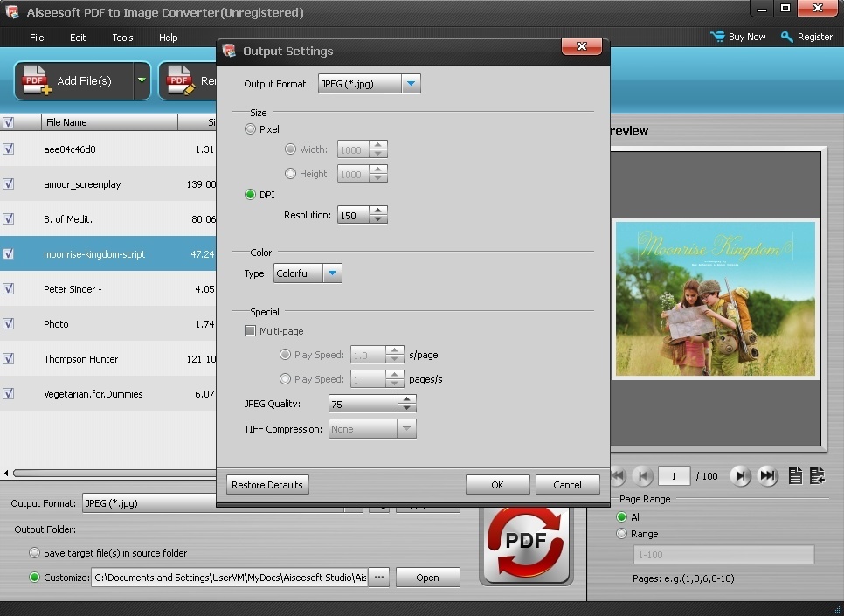Click Restore Defaults button

coord(267,485)
